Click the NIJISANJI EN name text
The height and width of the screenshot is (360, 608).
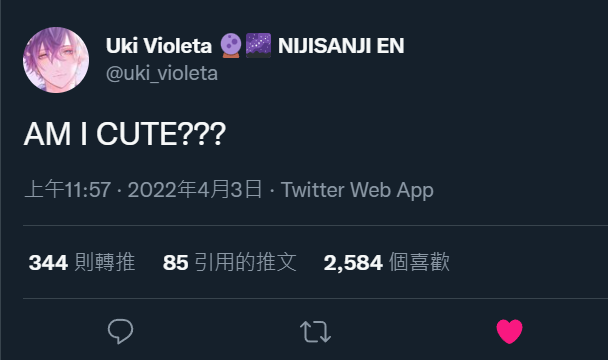[x=341, y=46]
